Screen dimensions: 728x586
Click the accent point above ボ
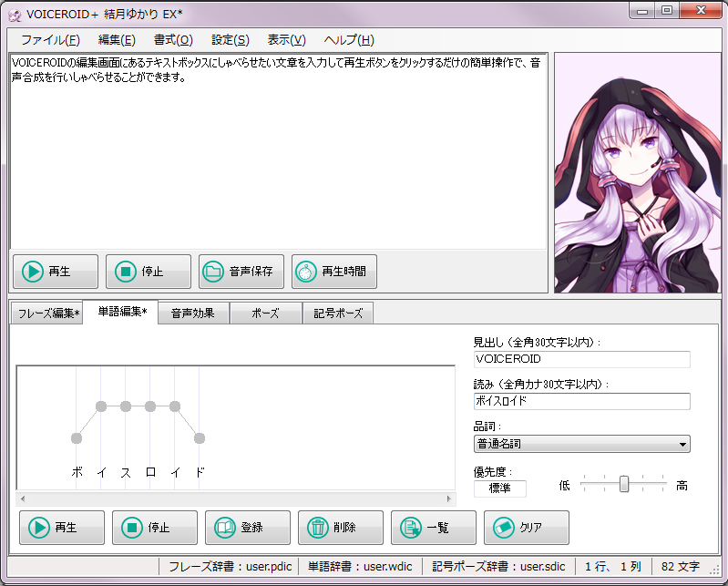click(77, 437)
